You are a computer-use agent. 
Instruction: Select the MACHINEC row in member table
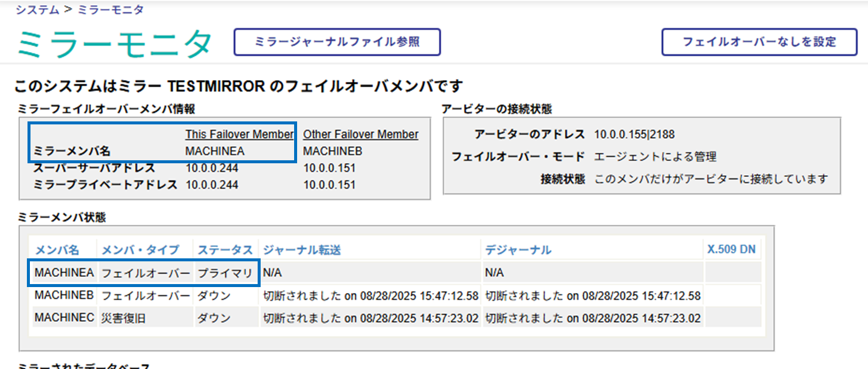64,318
